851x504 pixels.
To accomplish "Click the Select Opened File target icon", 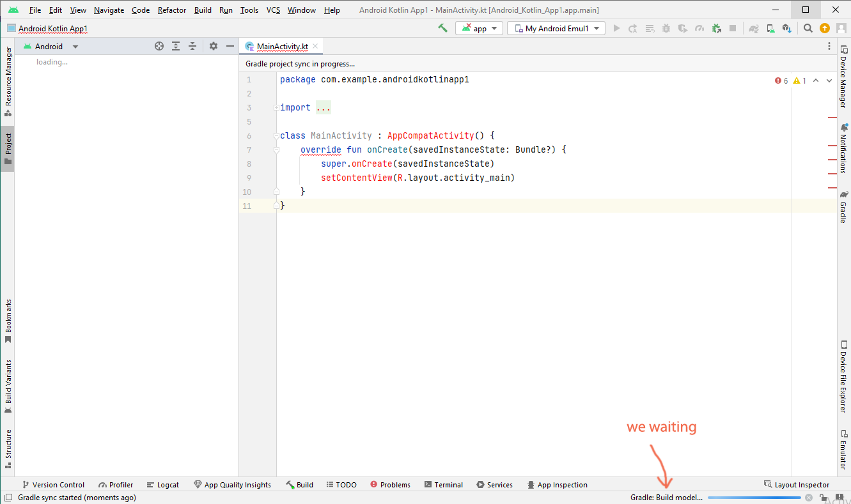I will (159, 46).
